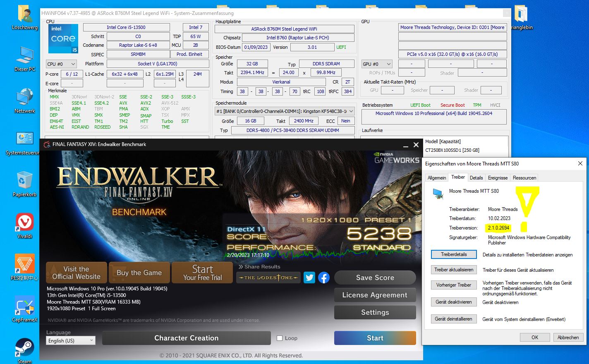Click Final Fantasy benchmark title bar icon
Viewport: 589px width, 364px height.
(46, 144)
